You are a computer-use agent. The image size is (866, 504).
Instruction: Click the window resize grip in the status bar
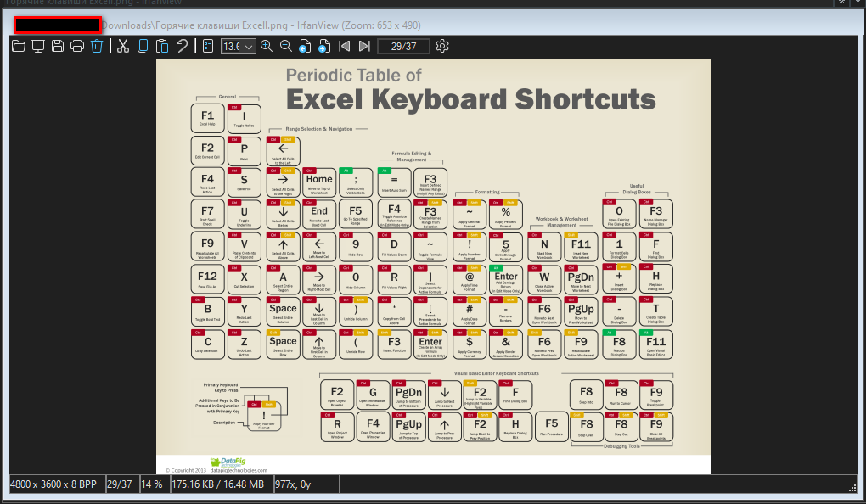[852, 487]
